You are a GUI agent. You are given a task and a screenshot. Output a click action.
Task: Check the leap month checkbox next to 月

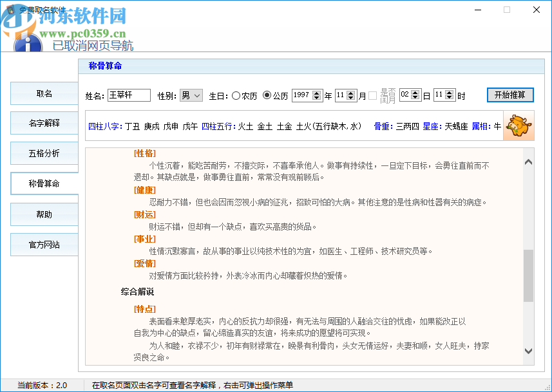point(372,94)
